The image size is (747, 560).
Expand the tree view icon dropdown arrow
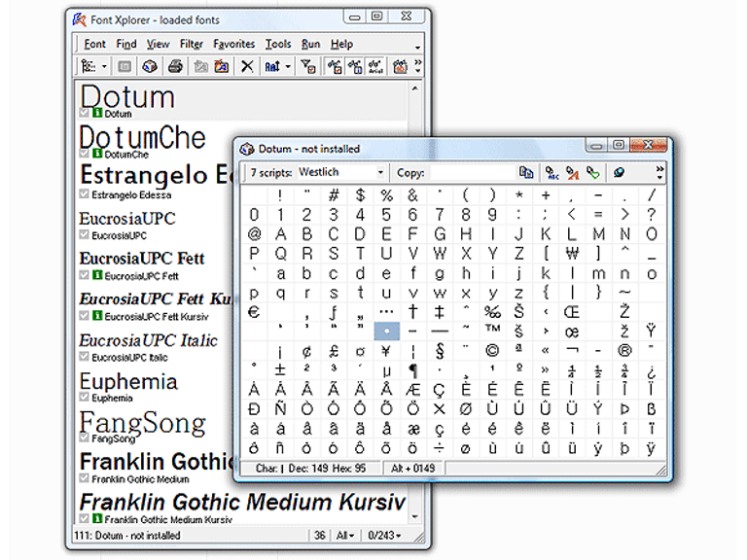point(104,66)
